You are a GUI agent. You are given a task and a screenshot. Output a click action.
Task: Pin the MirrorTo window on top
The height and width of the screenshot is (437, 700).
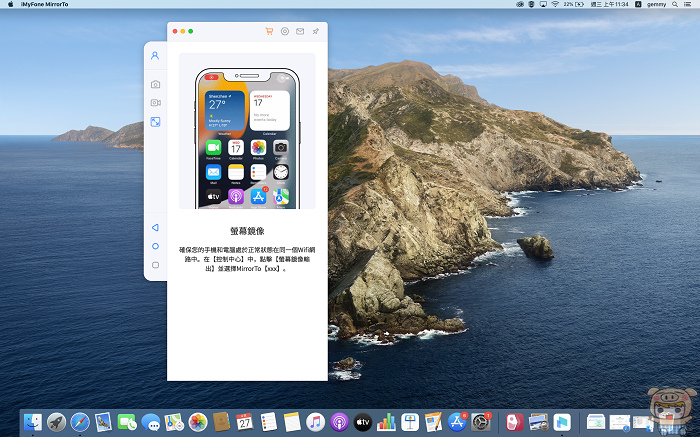[x=315, y=32]
